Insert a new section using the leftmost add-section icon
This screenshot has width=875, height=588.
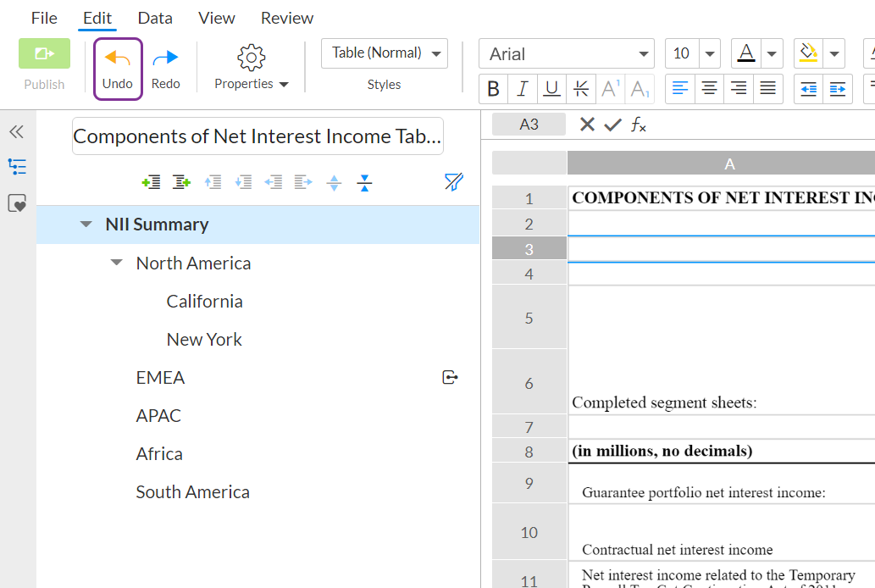151,181
